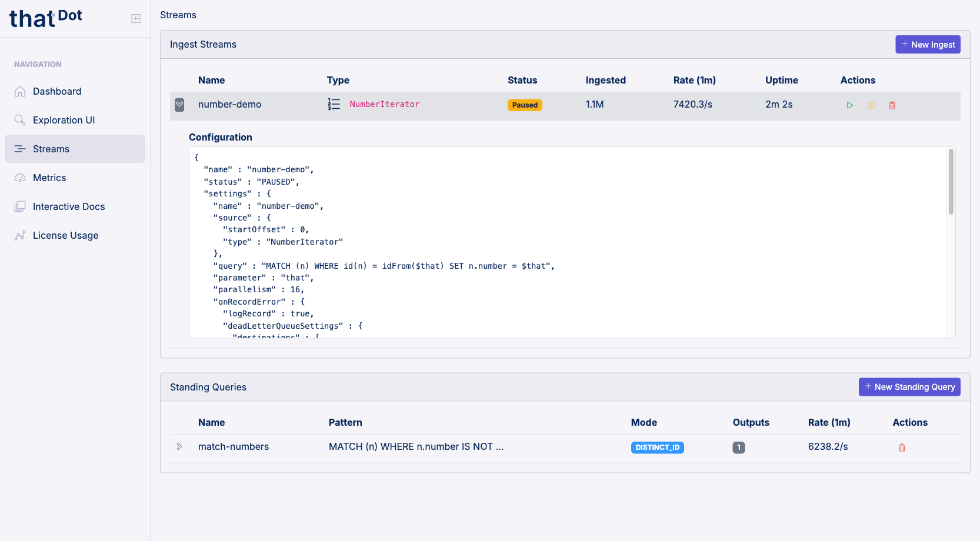Click the Outputs column header
This screenshot has height=541, width=980.
coord(751,422)
